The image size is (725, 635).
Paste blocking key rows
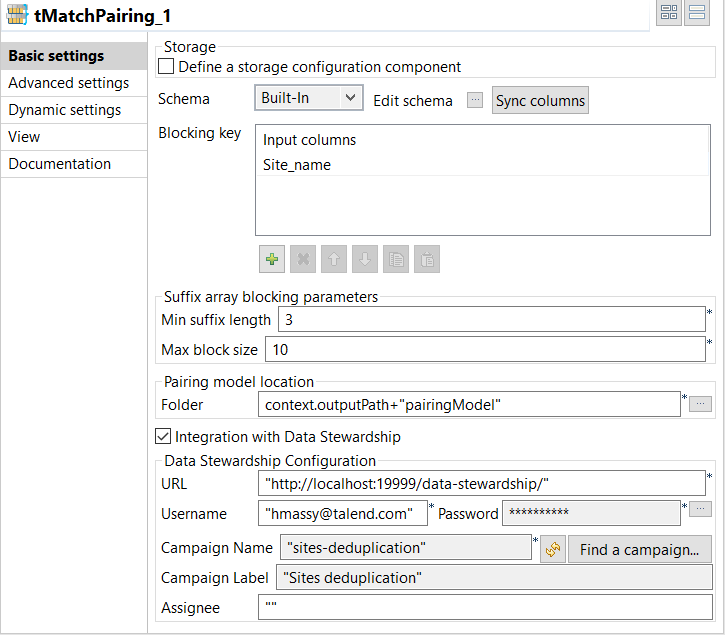427,259
